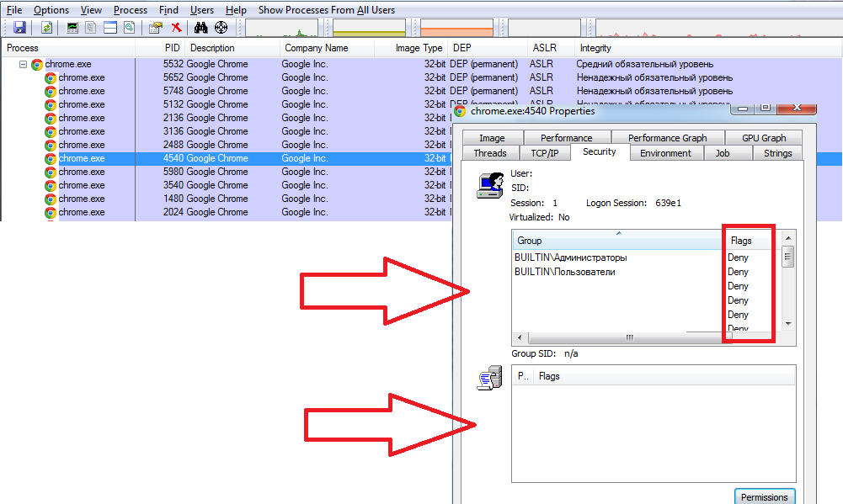Open the Process menu

[x=130, y=9]
